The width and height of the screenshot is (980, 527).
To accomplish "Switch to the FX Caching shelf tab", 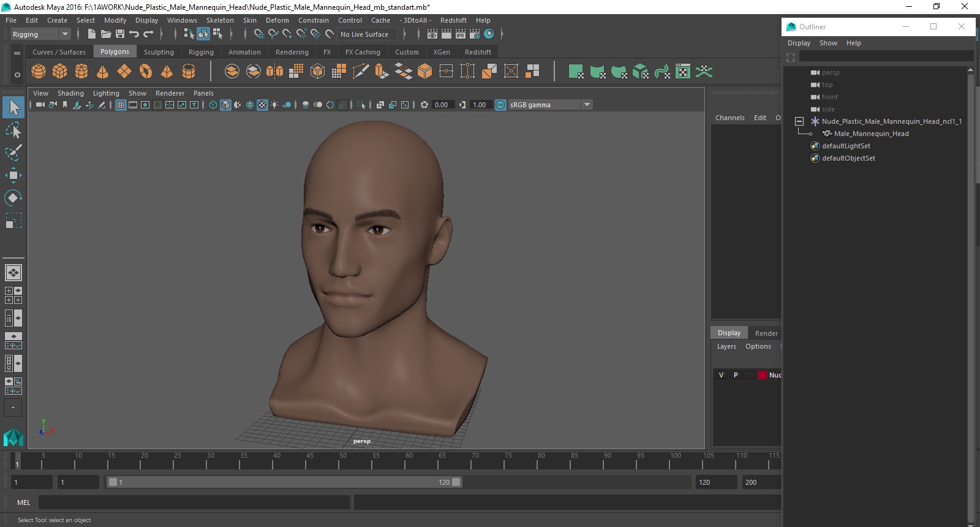I will pos(363,52).
